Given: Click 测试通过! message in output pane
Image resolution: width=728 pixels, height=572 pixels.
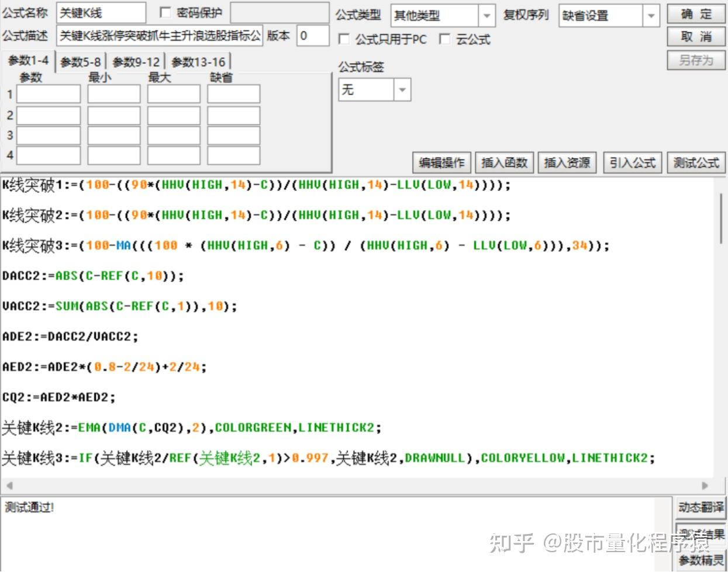Looking at the screenshot, I should point(29,507).
